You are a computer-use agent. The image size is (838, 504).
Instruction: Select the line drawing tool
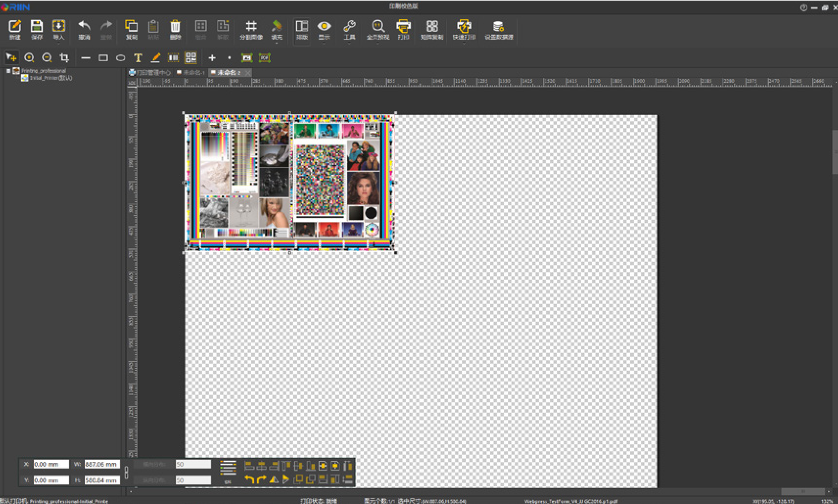pyautogui.click(x=86, y=58)
